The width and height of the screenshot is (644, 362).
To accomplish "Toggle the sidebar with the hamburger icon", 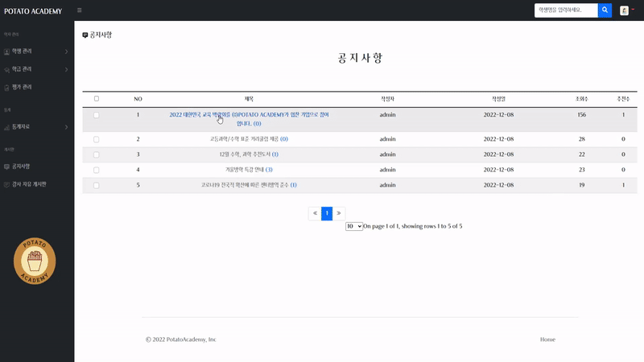I will [79, 10].
